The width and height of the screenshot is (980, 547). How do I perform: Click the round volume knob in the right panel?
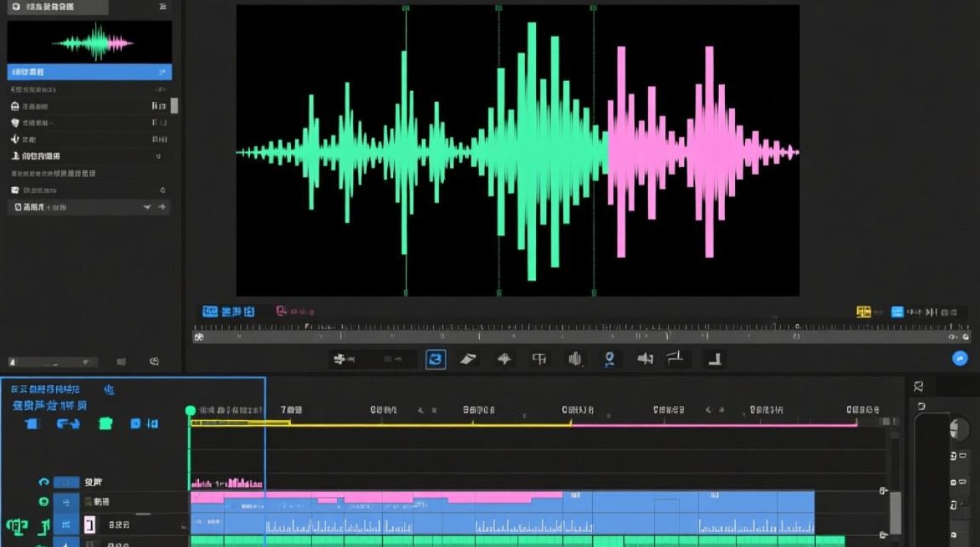[960, 429]
